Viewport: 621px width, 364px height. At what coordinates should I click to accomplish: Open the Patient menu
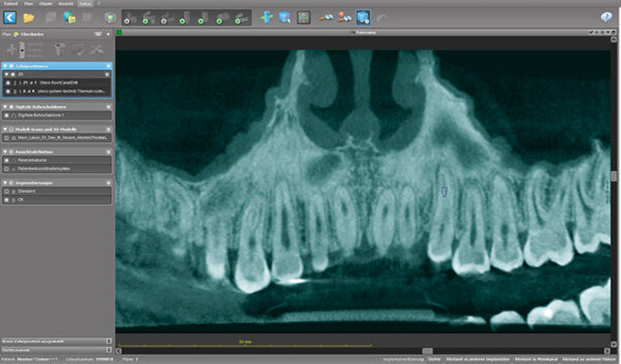point(10,4)
